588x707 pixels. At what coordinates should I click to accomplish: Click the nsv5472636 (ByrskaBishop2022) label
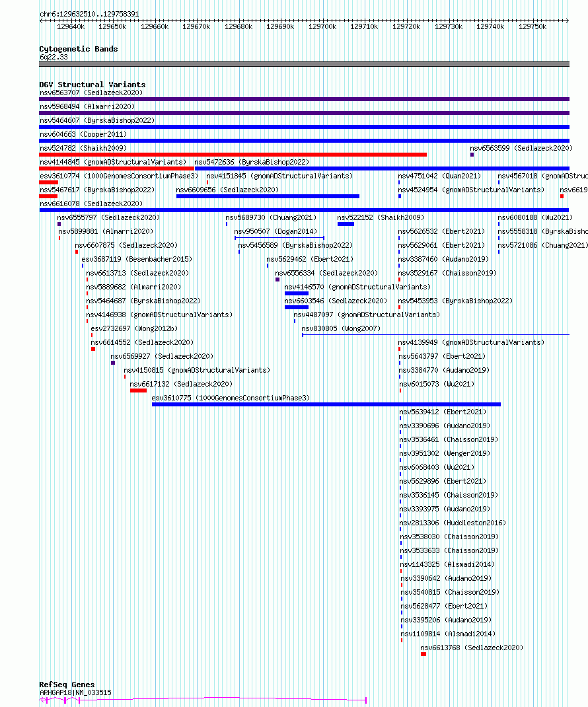click(252, 162)
